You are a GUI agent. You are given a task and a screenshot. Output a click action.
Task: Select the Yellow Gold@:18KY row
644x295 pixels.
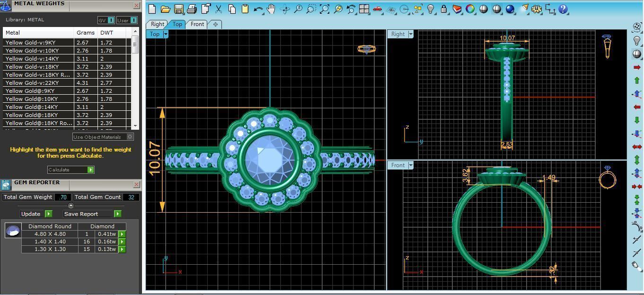(67, 115)
